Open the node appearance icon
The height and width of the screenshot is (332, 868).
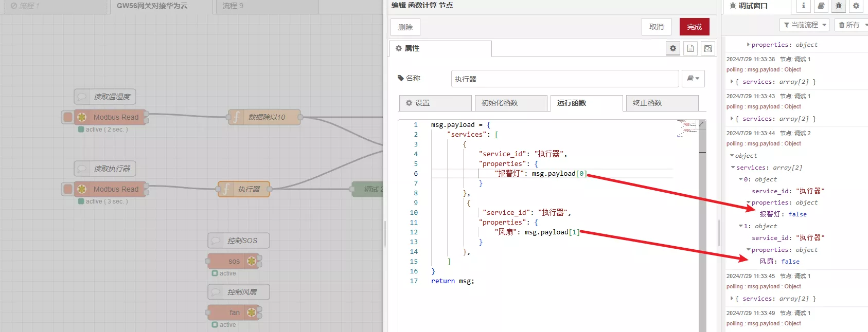708,48
